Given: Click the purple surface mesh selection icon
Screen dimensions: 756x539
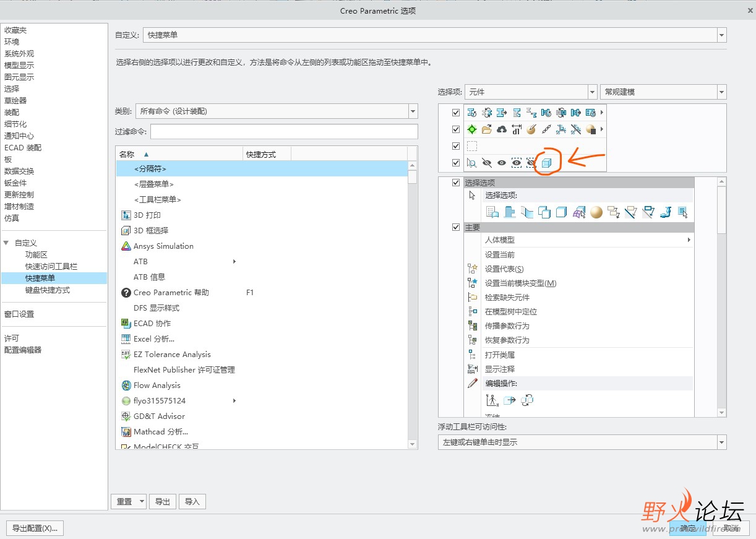Looking at the screenshot, I should [579, 212].
